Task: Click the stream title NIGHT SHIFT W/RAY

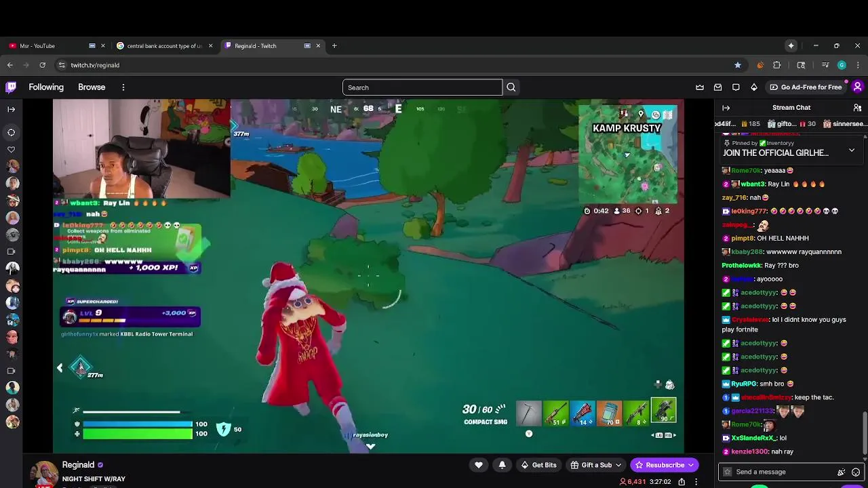Action: click(x=94, y=479)
